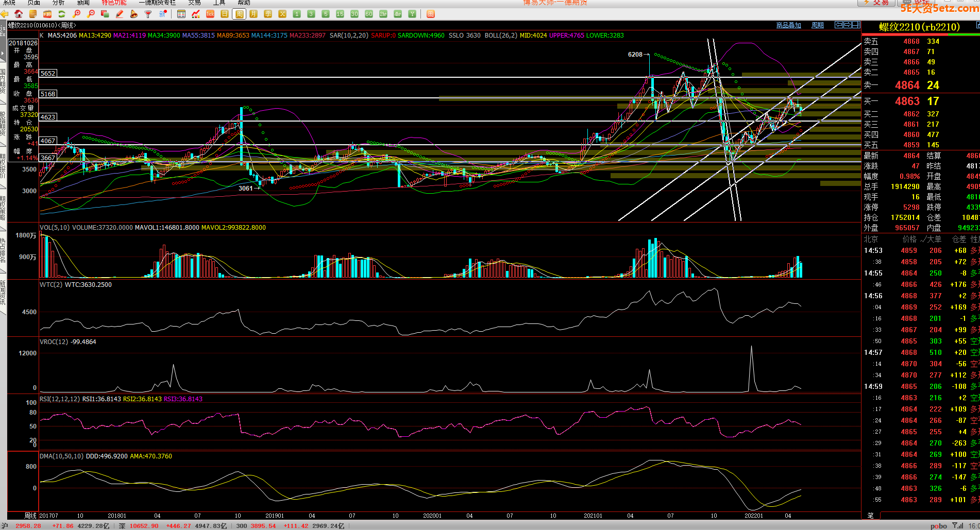Click the 3667 price level label
The image size is (980, 530).
pos(48,158)
